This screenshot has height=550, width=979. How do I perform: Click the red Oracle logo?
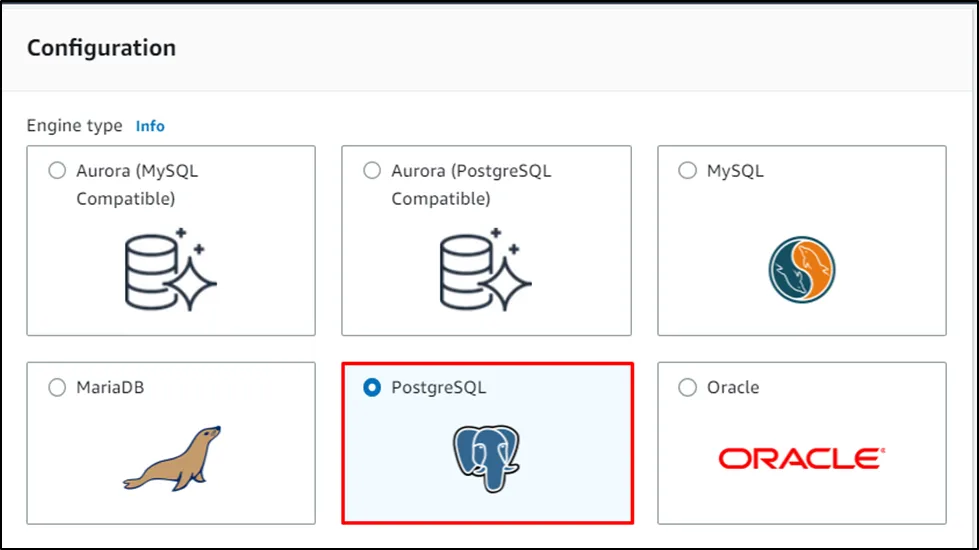click(x=802, y=458)
